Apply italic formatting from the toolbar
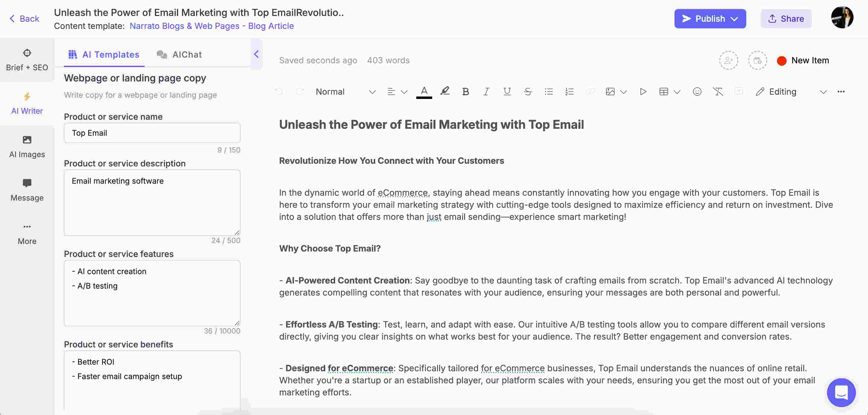This screenshot has width=868, height=415. coord(486,92)
